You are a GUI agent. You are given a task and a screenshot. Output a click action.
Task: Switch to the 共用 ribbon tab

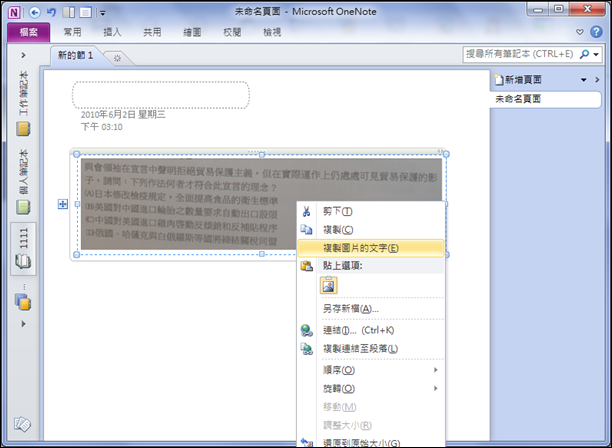pyautogui.click(x=152, y=32)
